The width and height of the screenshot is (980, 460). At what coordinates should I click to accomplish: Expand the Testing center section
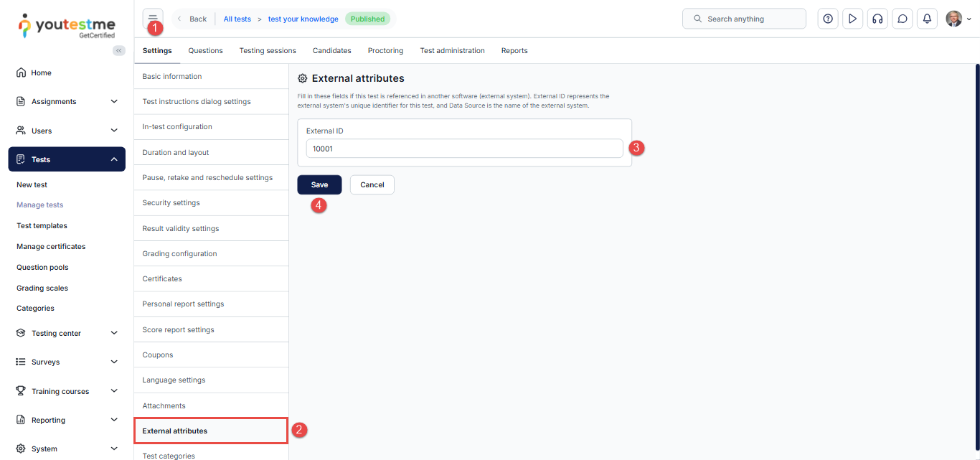tap(67, 333)
